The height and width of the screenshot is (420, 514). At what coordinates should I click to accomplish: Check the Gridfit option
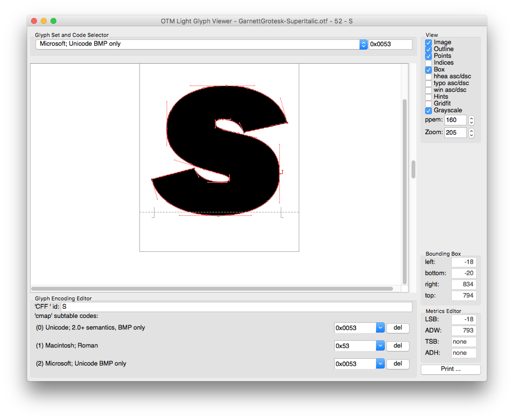(428, 104)
